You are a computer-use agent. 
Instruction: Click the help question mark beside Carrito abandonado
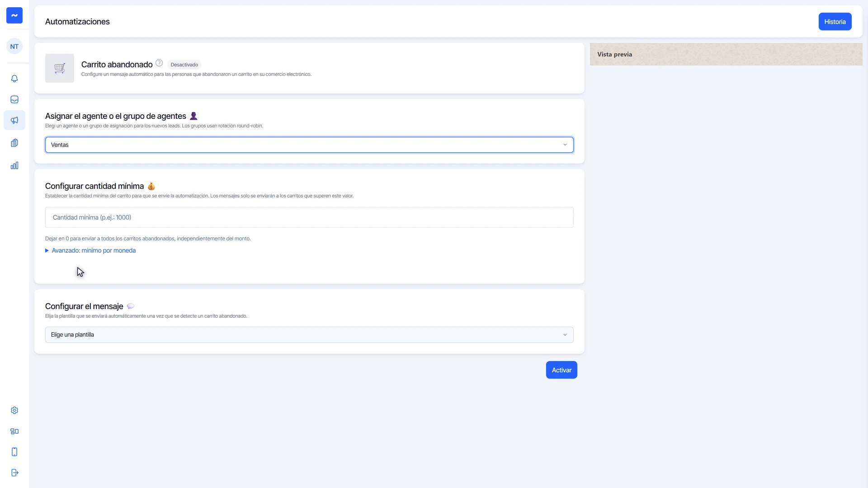tap(159, 63)
